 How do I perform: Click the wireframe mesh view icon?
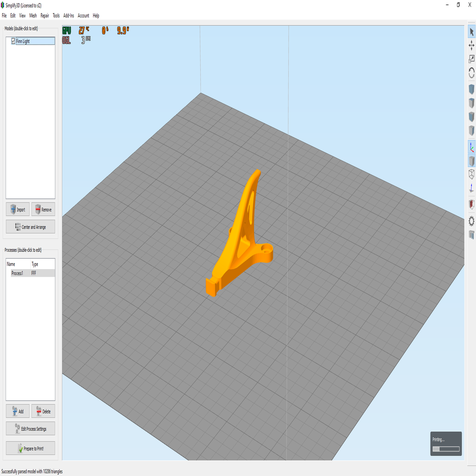pos(471,175)
